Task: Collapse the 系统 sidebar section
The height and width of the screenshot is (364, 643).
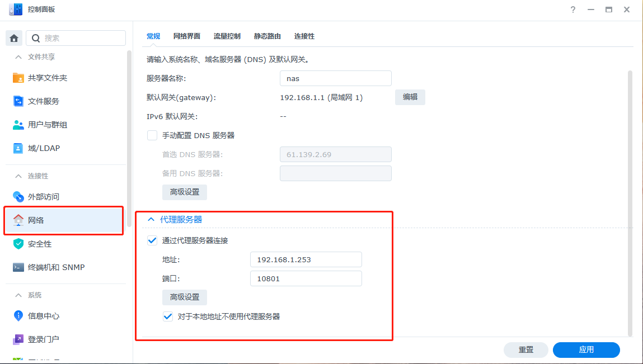Action: [x=18, y=295]
